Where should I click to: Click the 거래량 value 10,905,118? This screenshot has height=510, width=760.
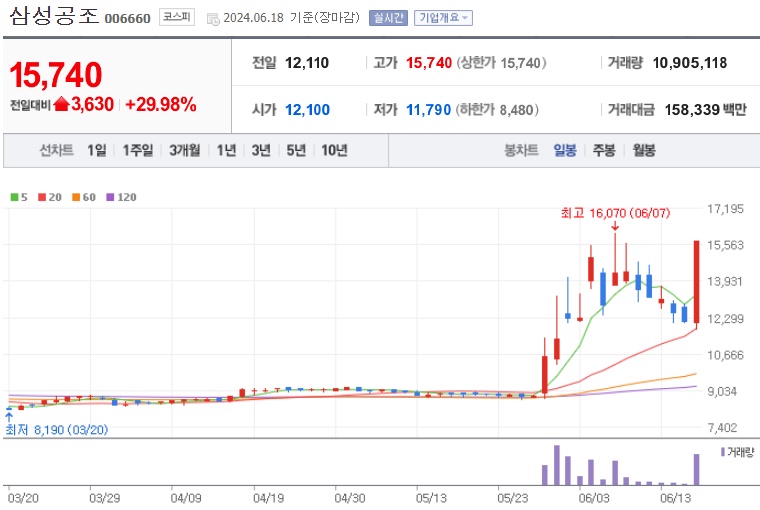click(x=690, y=63)
